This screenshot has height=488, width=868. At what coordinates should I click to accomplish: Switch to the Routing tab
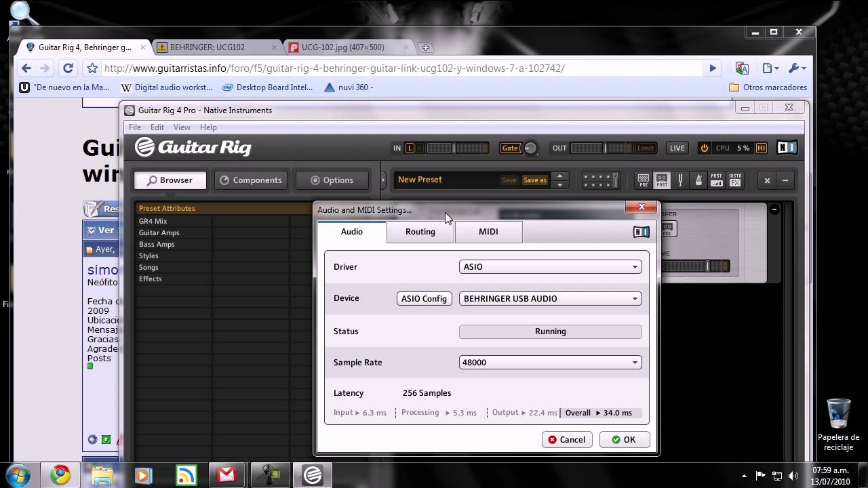pyautogui.click(x=420, y=232)
